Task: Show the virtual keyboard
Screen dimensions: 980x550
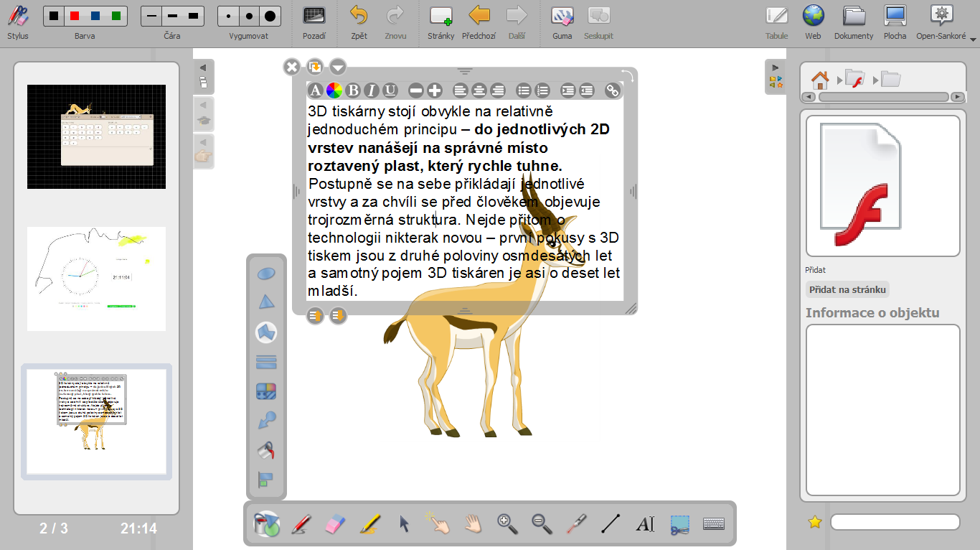Action: pos(714,524)
